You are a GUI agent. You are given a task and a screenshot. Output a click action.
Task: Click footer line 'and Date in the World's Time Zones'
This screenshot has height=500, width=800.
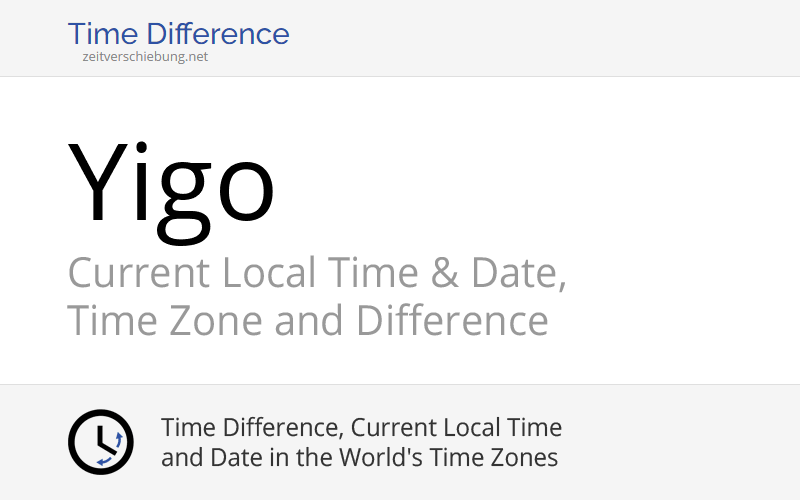(x=359, y=458)
